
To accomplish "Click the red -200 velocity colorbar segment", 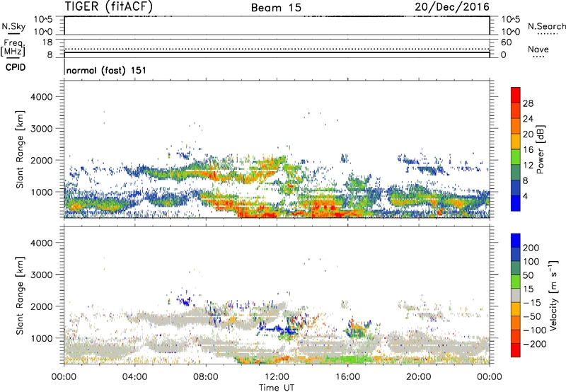I will [x=516, y=350].
